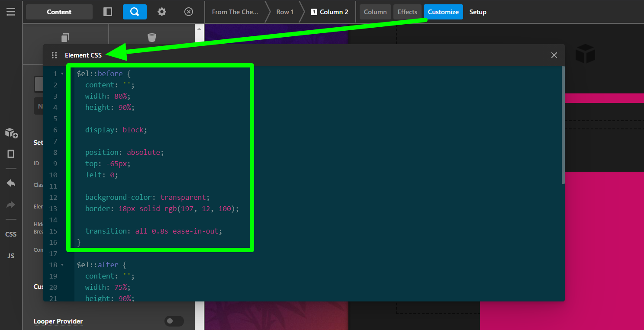
Task: Toggle the Looper Provider switch
Action: coord(174,321)
